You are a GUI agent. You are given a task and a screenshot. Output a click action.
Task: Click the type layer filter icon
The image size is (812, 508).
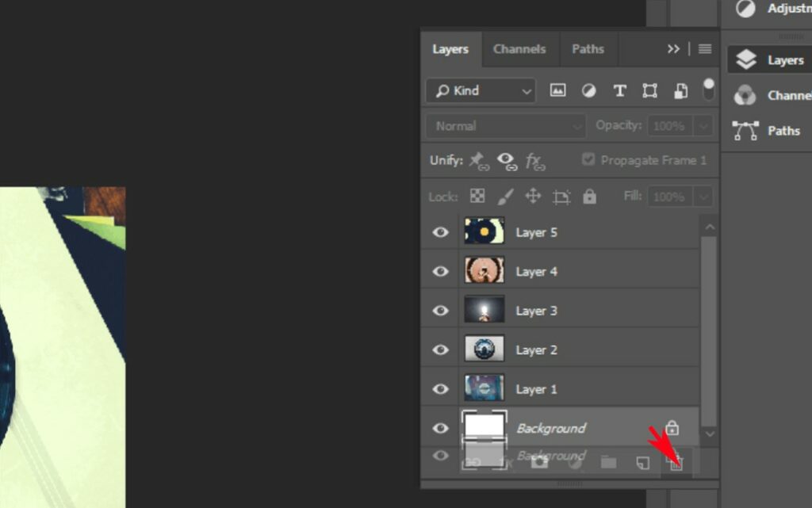click(619, 91)
